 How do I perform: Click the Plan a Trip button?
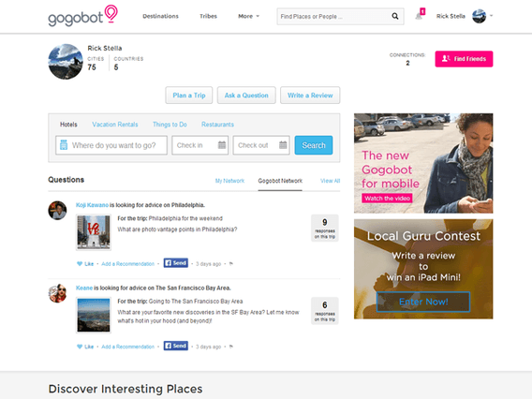coord(189,96)
